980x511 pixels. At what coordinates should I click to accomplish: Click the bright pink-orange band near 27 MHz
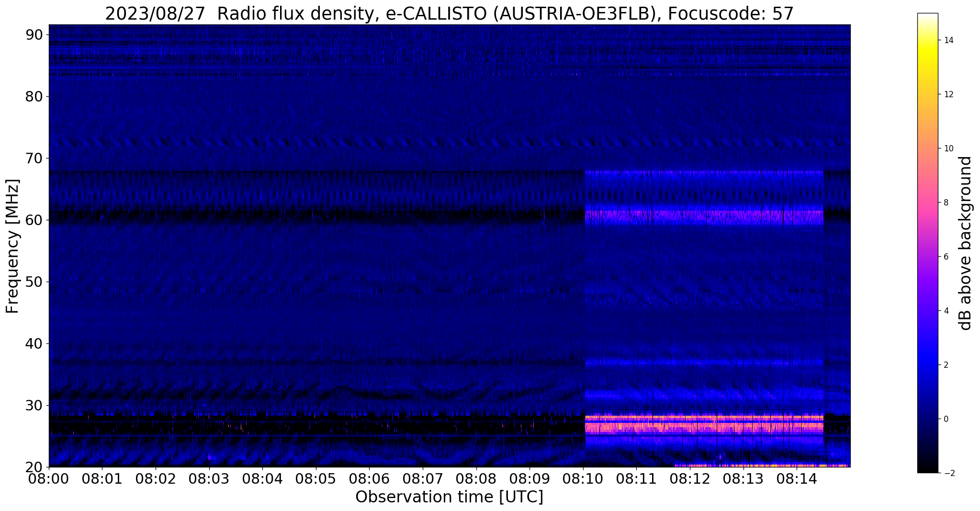(704, 425)
